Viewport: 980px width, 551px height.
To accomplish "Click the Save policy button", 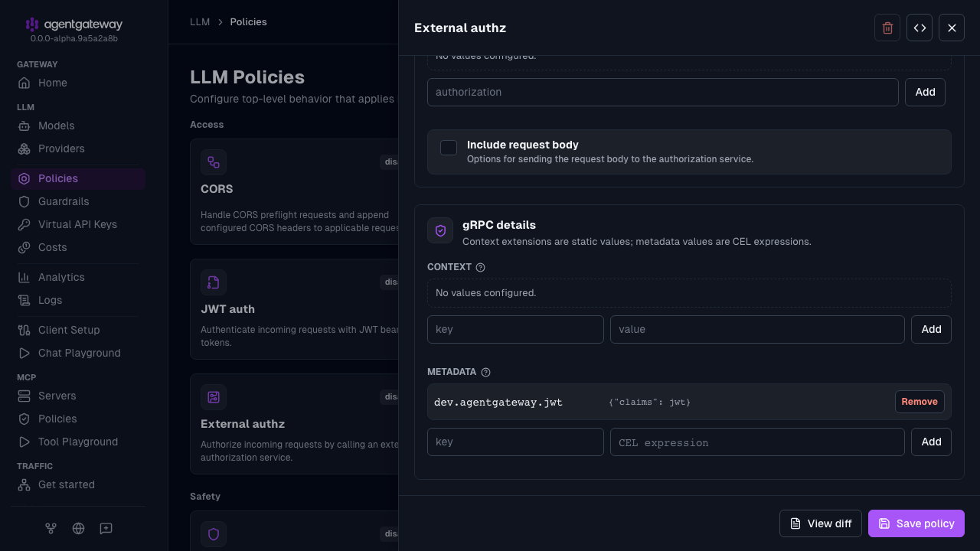I will coord(916,523).
